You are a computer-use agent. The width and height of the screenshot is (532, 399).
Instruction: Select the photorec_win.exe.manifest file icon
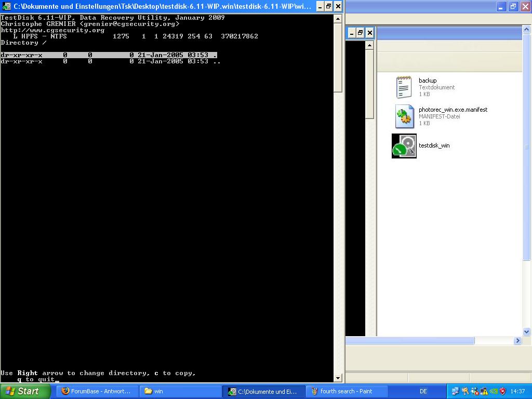(404, 116)
